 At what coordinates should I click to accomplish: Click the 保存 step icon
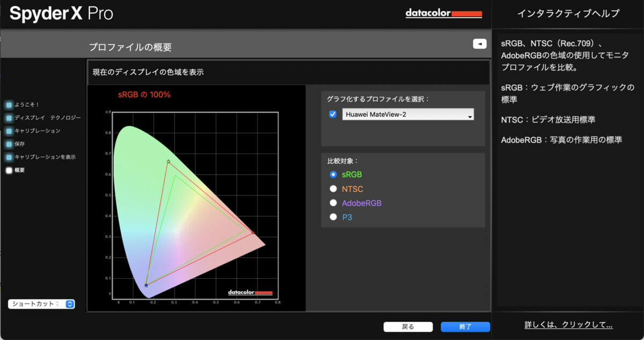(9, 144)
